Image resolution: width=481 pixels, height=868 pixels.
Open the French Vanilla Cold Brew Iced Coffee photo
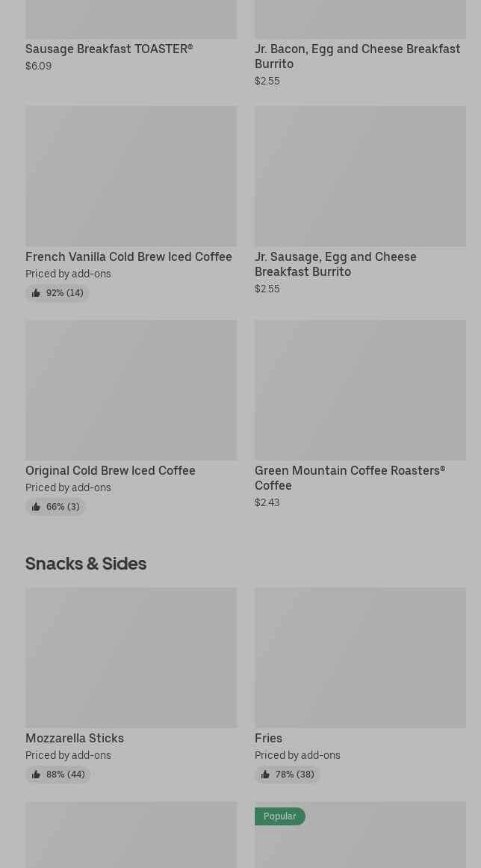click(131, 176)
